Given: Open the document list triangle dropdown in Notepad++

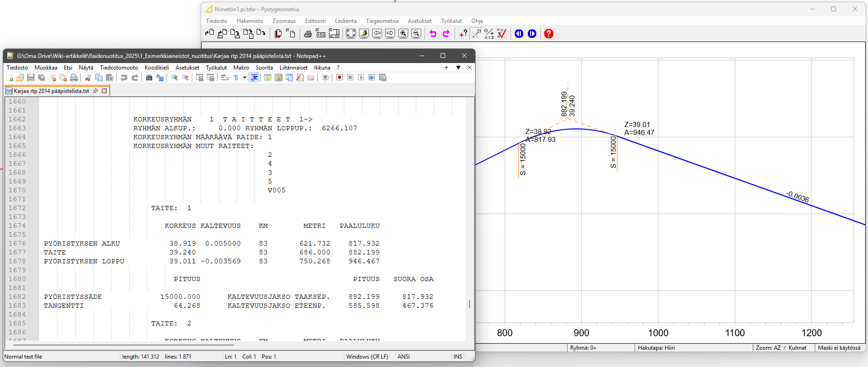Looking at the screenshot, I should pos(458,68).
